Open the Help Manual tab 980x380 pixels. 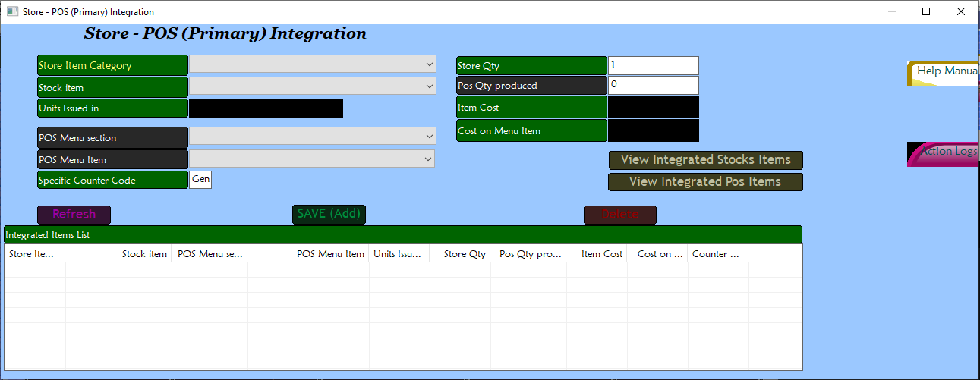[x=944, y=74]
